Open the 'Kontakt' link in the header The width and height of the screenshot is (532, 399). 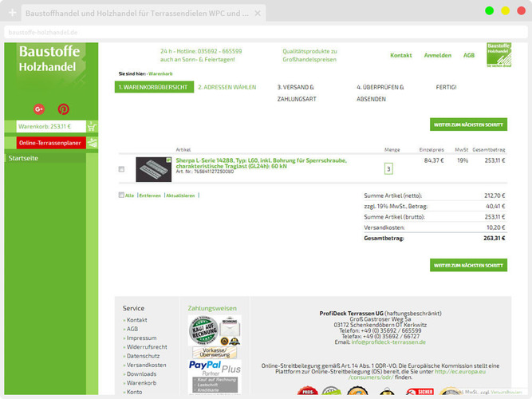point(400,55)
